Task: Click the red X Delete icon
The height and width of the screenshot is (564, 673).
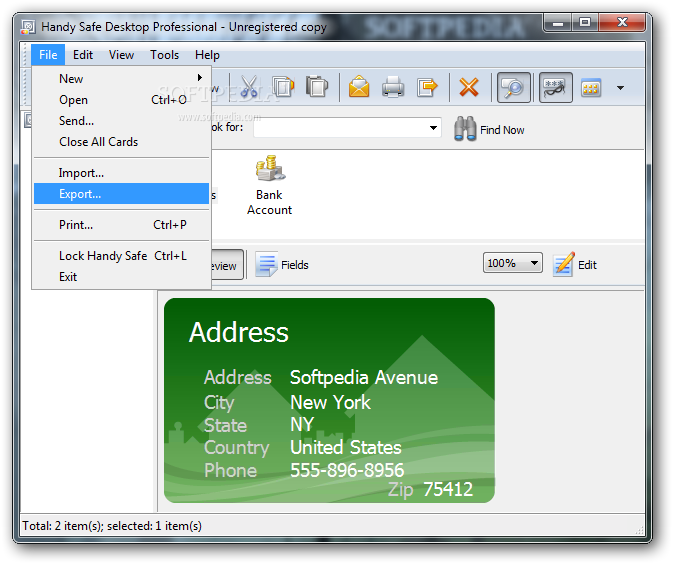Action: (469, 87)
